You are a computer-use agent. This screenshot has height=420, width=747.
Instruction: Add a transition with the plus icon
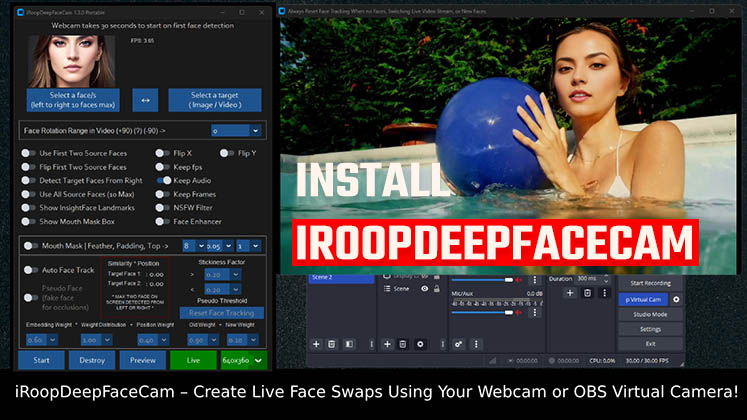[570, 293]
